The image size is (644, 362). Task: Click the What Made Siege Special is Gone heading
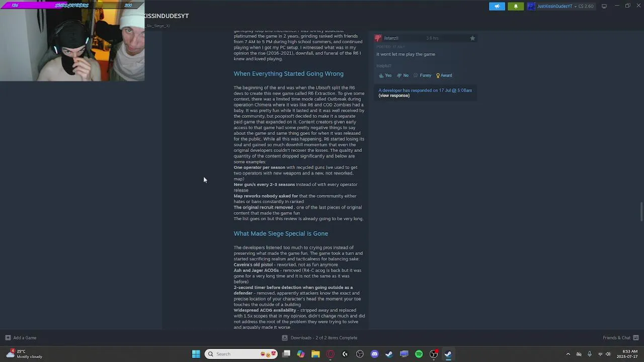point(281,234)
